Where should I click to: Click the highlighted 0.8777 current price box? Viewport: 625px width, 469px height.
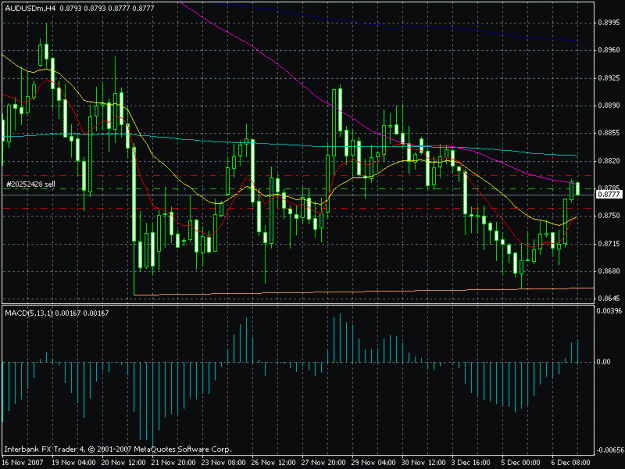pos(609,194)
